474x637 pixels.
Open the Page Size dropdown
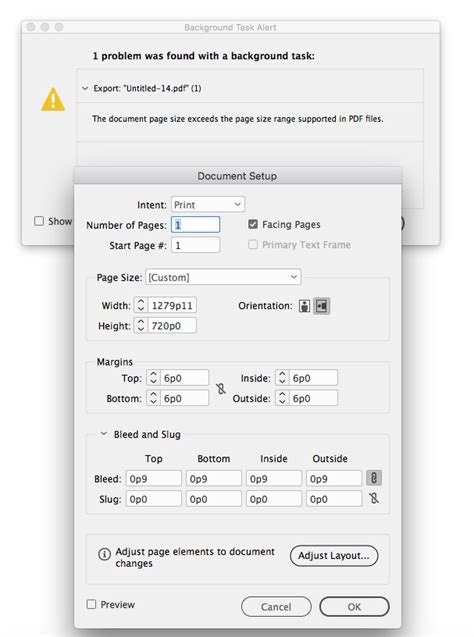point(223,277)
